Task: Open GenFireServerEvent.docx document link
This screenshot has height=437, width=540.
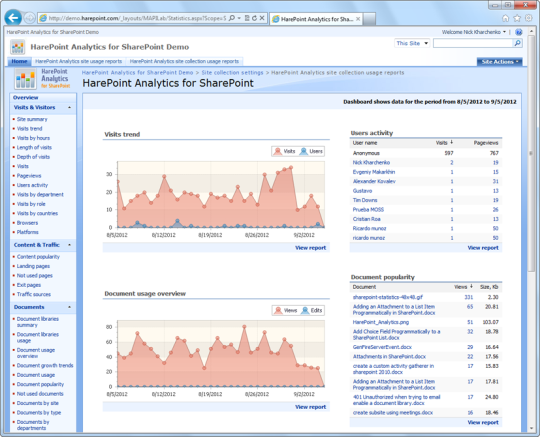Action: point(382,347)
